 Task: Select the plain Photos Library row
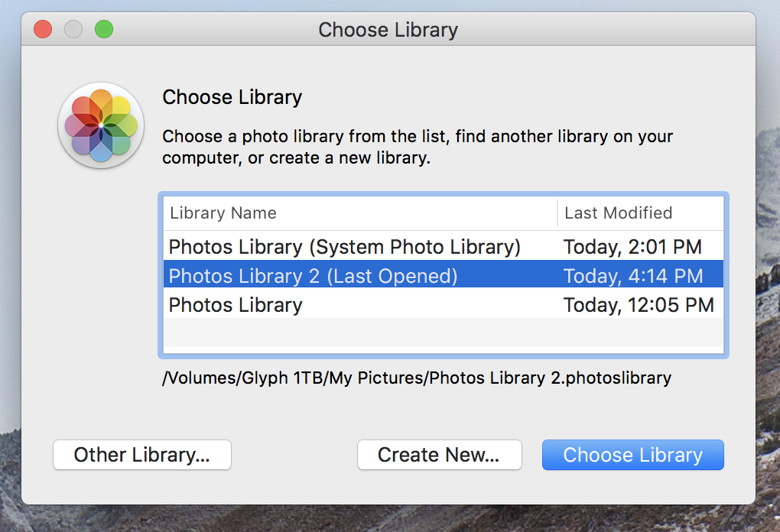click(x=444, y=304)
